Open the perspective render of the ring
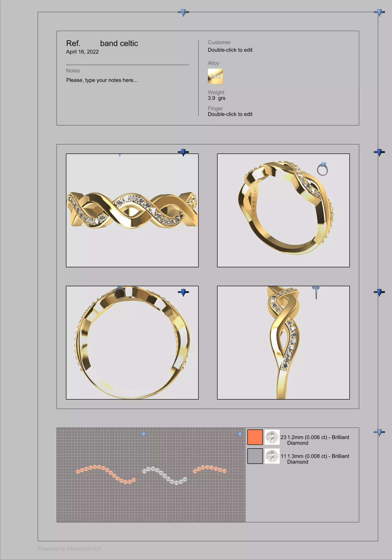392x560 pixels. coord(284,210)
